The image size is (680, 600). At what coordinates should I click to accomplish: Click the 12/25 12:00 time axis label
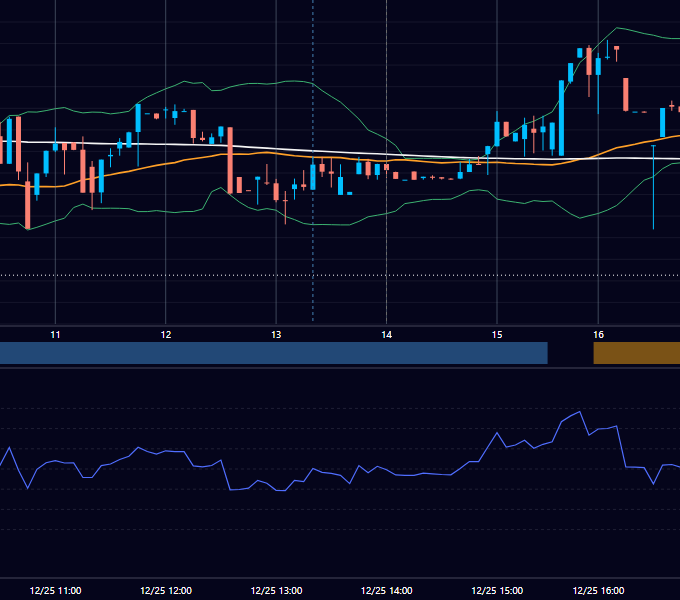[166, 590]
